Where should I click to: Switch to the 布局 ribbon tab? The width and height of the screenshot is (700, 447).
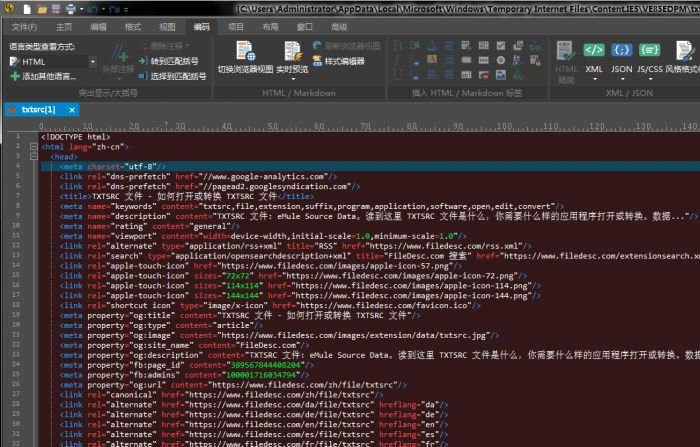[270, 27]
